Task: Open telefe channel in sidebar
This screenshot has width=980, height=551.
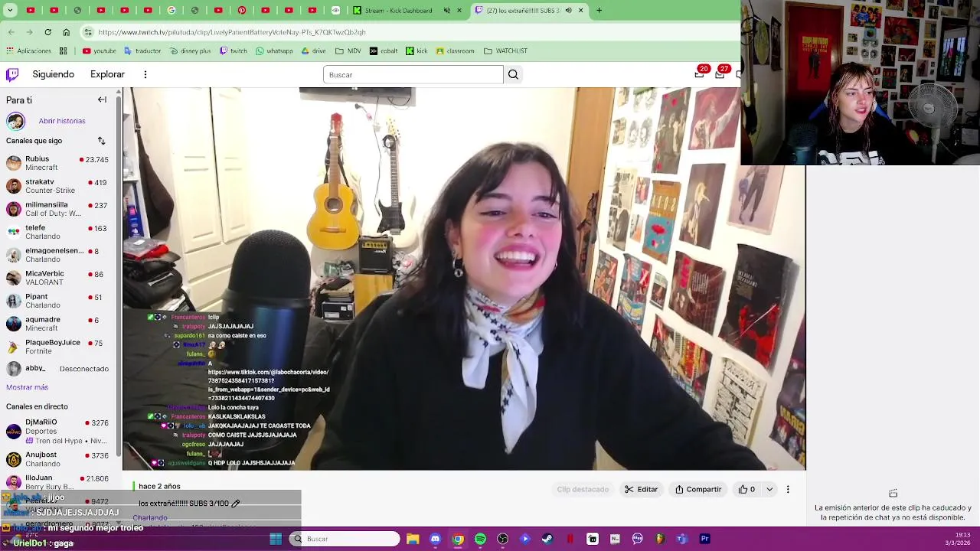Action: tap(57, 232)
